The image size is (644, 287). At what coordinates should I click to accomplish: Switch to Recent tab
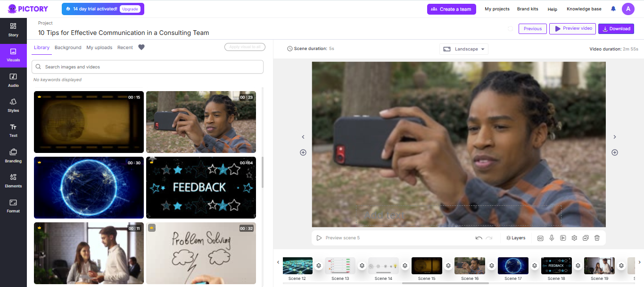tap(125, 47)
